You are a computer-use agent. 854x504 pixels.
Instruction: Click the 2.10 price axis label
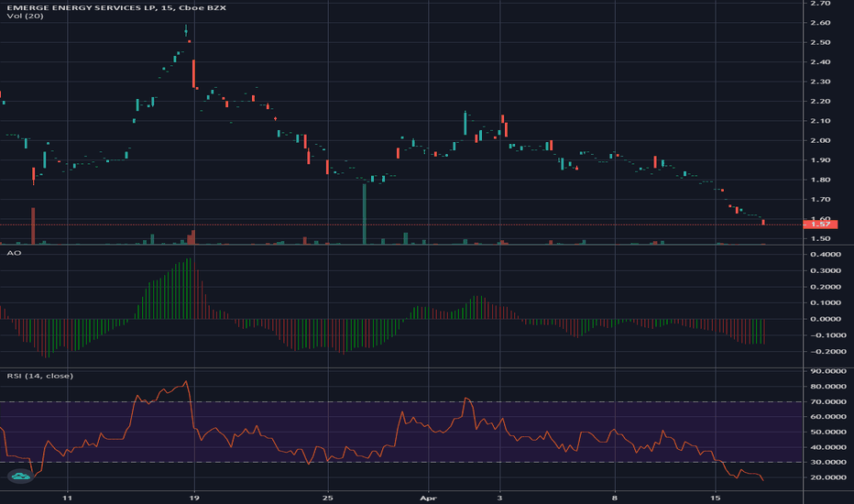820,121
